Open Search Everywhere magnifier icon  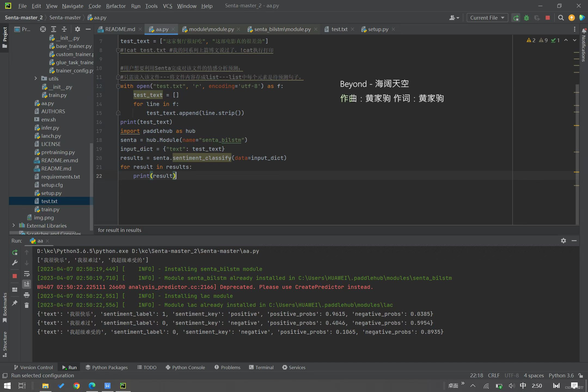click(x=561, y=18)
